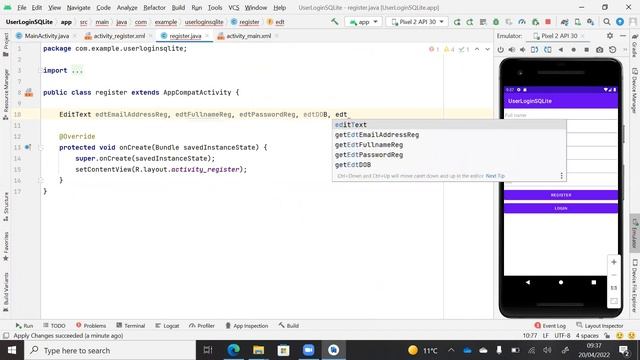Click the blue update arrow icon
This screenshot has height=360, width=640.
coord(620,22)
